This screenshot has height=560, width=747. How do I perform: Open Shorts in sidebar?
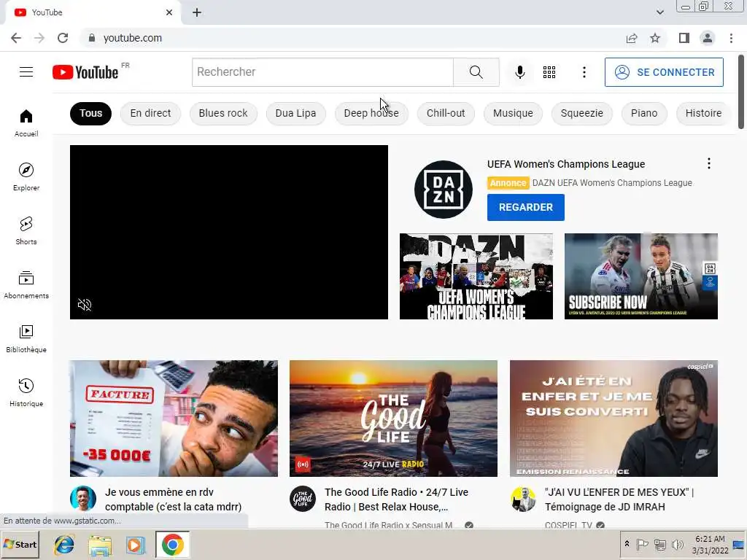26,230
